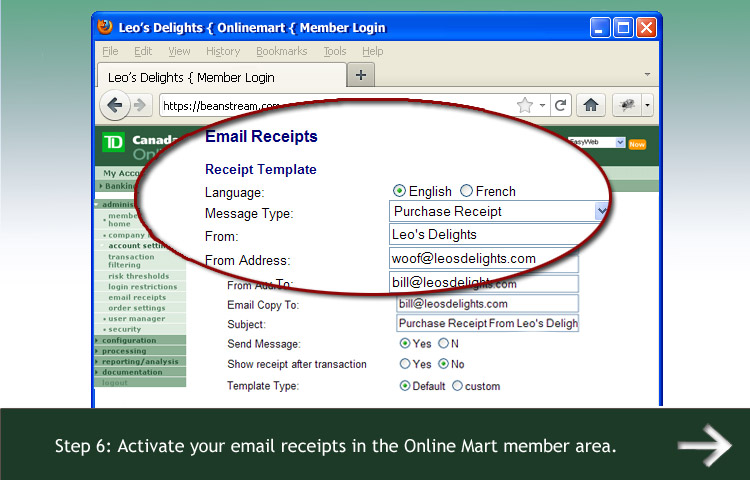Open the list-all-tabs arrow on the tab bar

(x=647, y=75)
